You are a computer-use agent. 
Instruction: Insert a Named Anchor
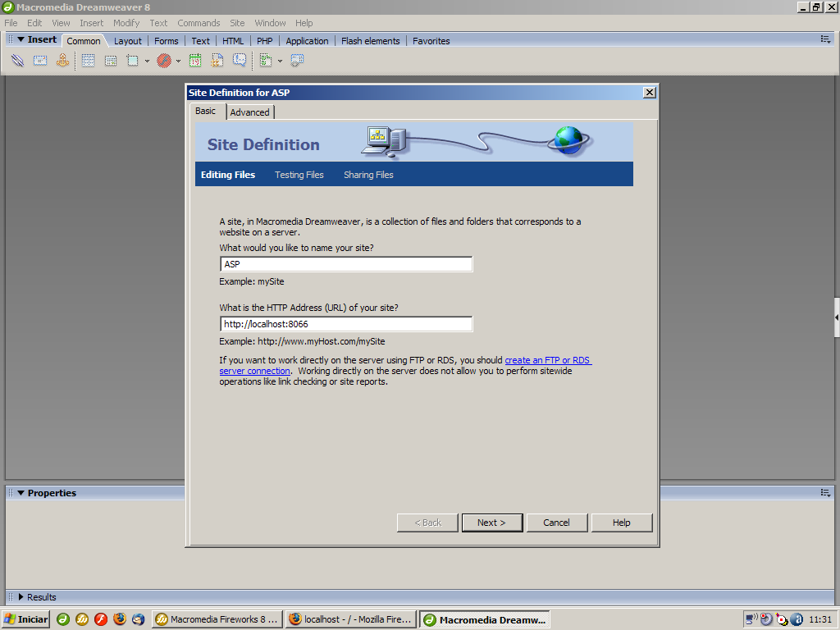62,61
